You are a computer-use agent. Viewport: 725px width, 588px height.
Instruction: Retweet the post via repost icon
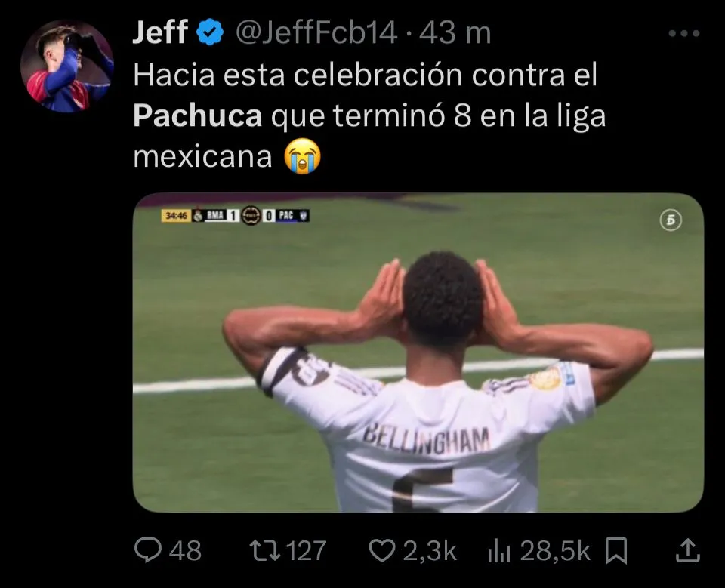pyautogui.click(x=265, y=550)
